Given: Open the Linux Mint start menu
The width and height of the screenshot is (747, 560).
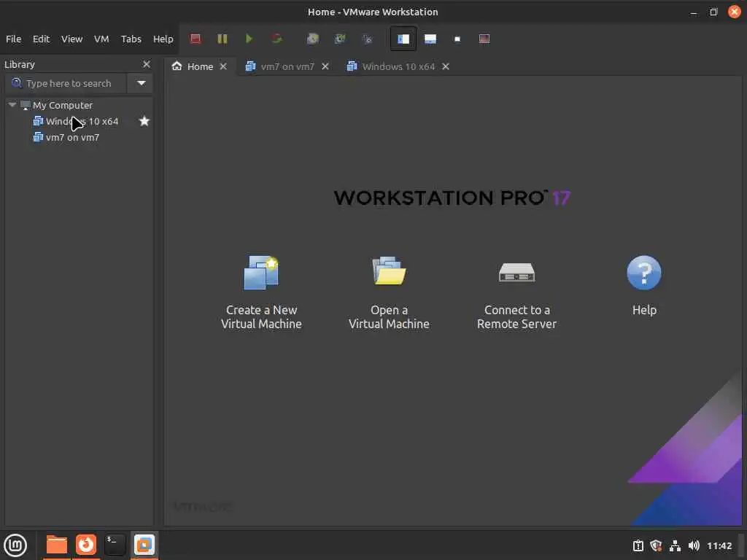Looking at the screenshot, I should click(x=15, y=545).
